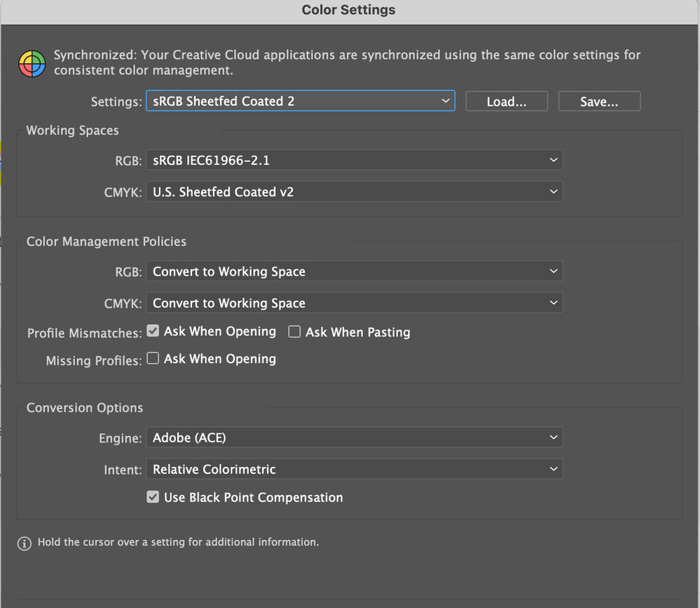
Task: Open the Intent Relative Colorimetric dropdown
Action: [x=354, y=469]
